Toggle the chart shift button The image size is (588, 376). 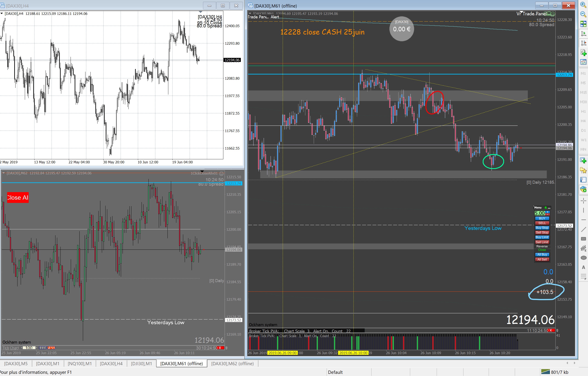[x=583, y=43]
